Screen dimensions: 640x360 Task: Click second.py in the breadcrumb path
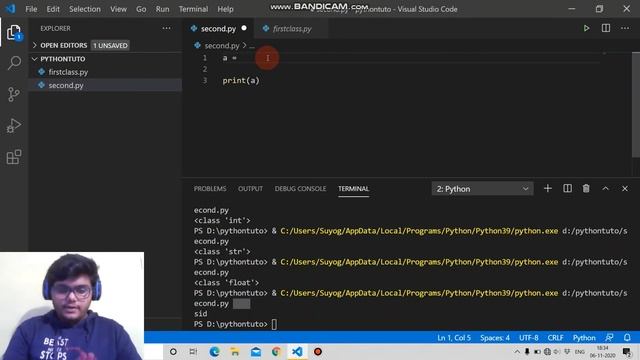pos(222,46)
